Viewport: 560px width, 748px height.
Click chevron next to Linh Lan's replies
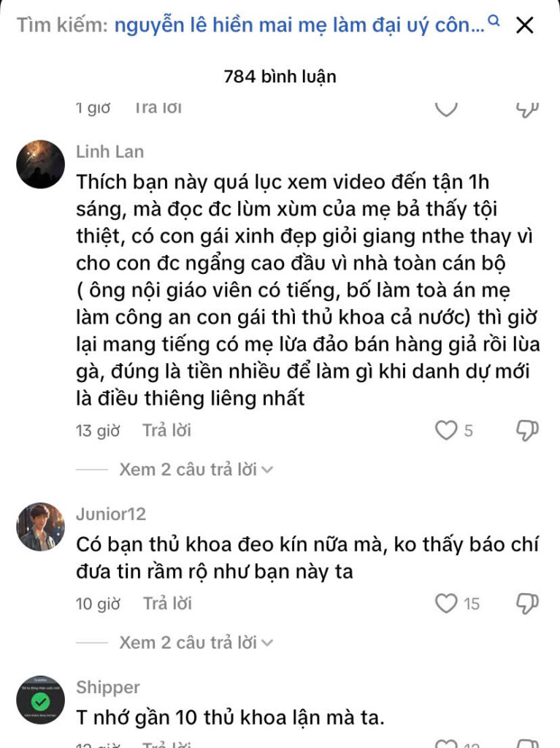coord(268,470)
